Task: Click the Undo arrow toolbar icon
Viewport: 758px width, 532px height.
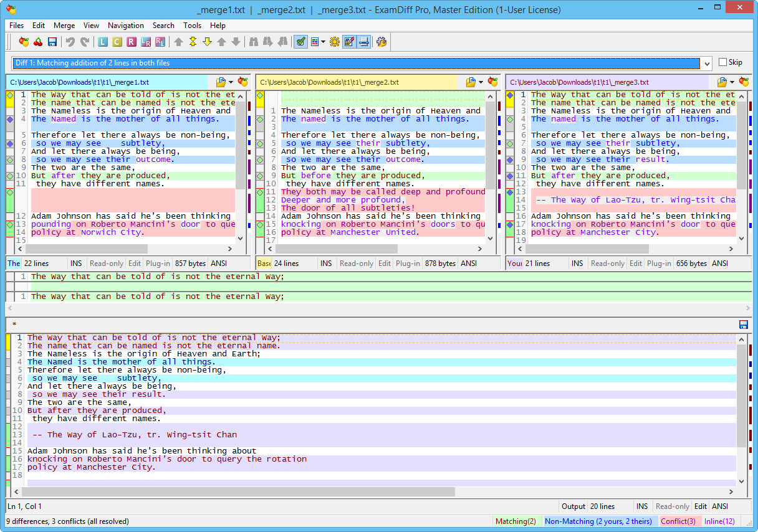Action: click(x=70, y=42)
